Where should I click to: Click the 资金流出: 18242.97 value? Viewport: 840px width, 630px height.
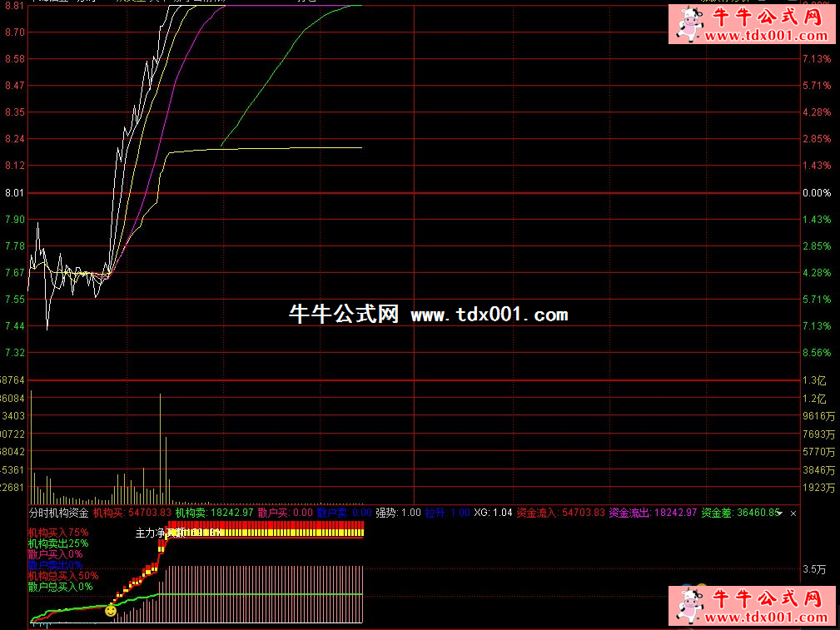tap(653, 513)
